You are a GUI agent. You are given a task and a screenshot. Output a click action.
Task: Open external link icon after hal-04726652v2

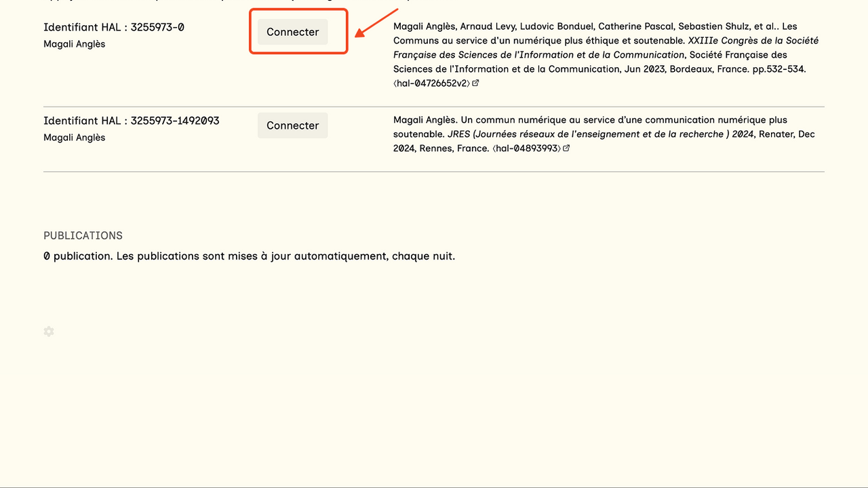coord(476,83)
